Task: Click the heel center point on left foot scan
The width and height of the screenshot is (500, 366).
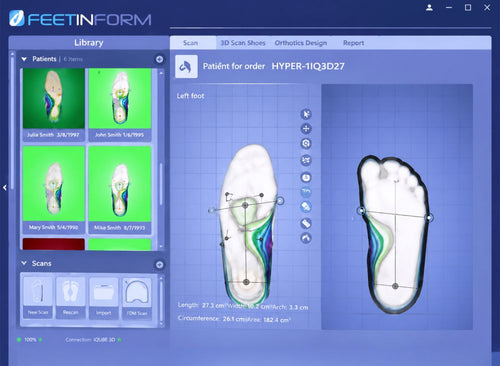Action: click(x=246, y=282)
